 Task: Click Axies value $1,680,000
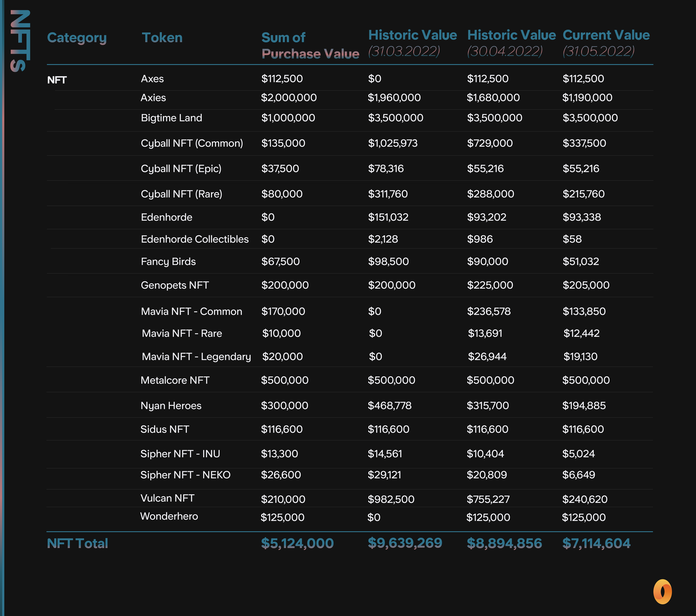pos(493,98)
